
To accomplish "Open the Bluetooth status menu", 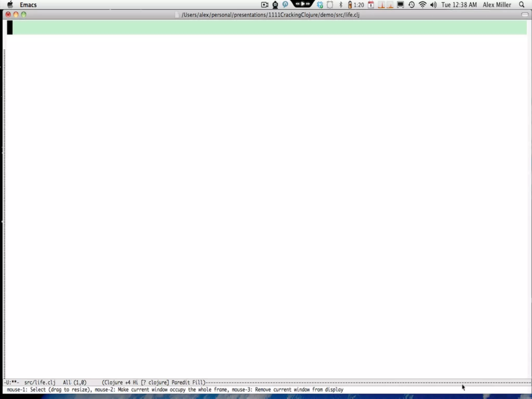I will tap(341, 5).
